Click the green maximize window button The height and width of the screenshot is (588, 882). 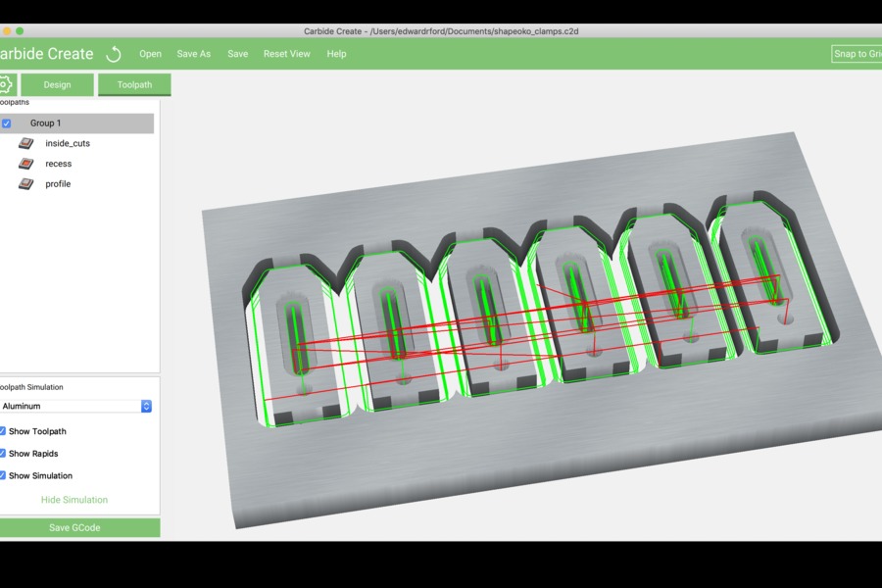20,31
